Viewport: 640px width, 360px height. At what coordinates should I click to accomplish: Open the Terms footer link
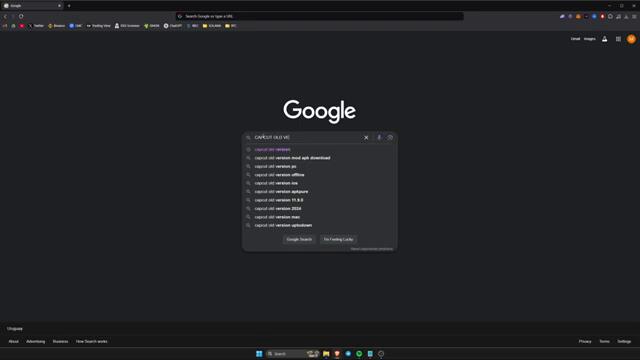604,341
